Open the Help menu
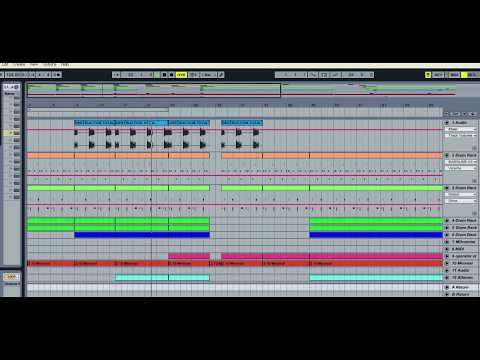This screenshot has width=480, height=360. click(x=65, y=65)
